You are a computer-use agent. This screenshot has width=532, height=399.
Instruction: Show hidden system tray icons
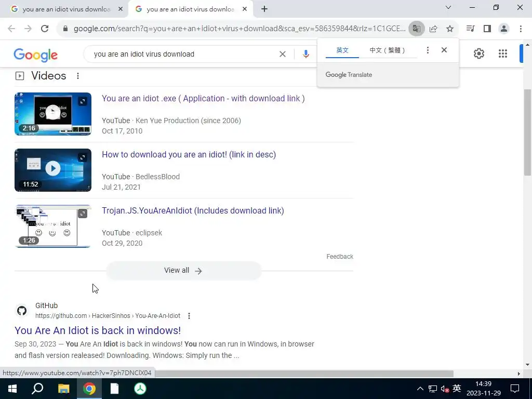pos(420,389)
